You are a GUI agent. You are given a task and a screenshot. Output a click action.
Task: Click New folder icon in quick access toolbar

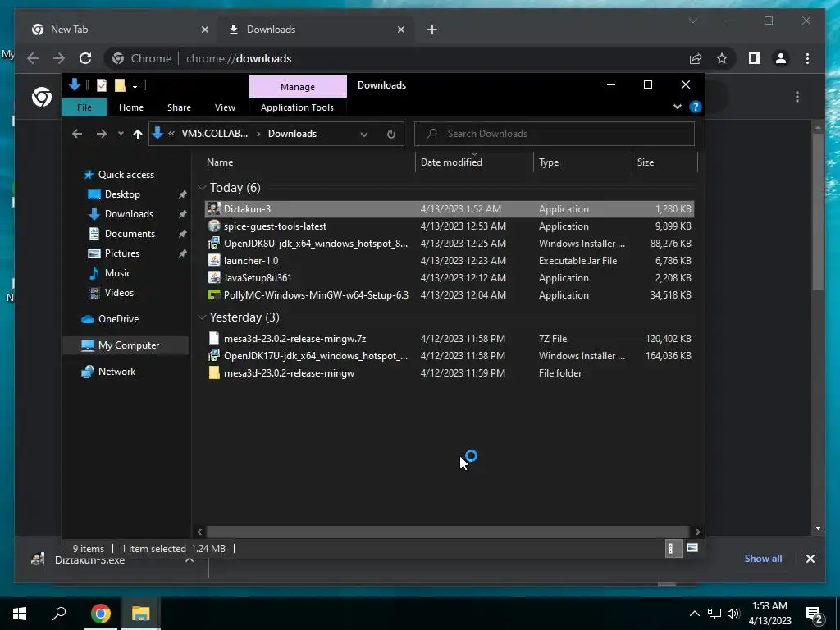coord(120,84)
